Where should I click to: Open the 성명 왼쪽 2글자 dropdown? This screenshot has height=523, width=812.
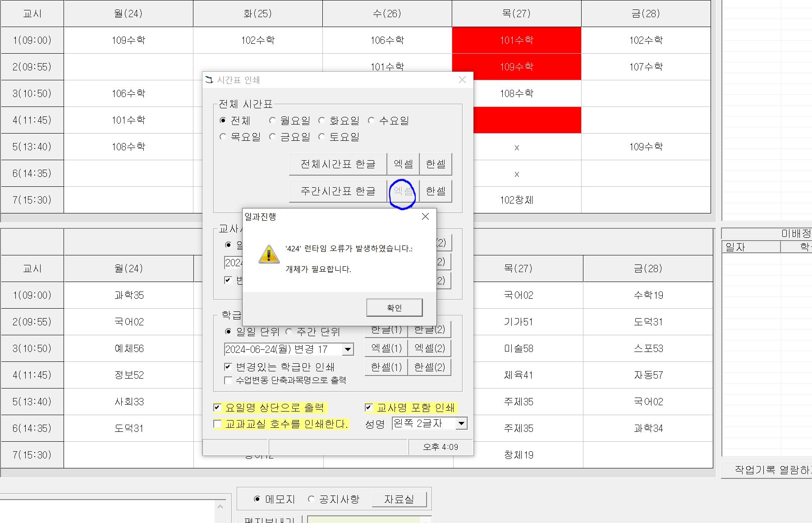461,423
